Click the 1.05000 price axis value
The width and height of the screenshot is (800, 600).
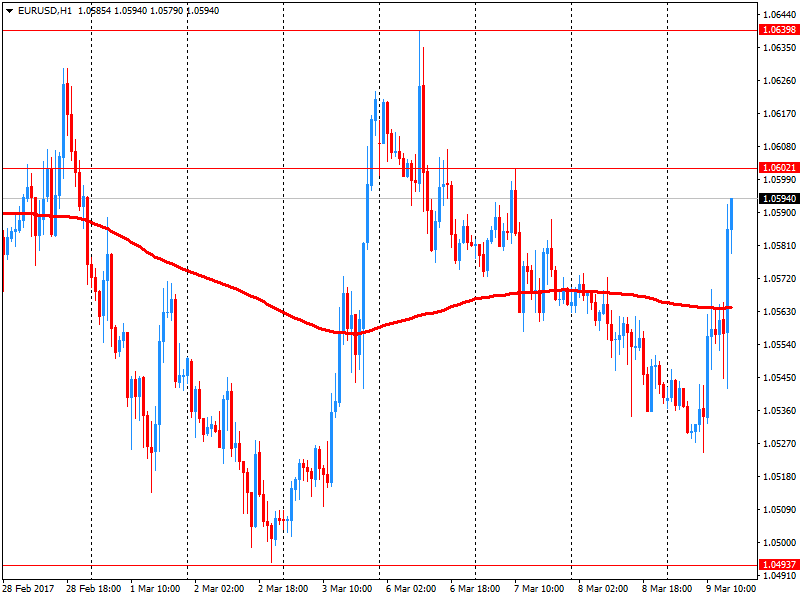tap(780, 542)
